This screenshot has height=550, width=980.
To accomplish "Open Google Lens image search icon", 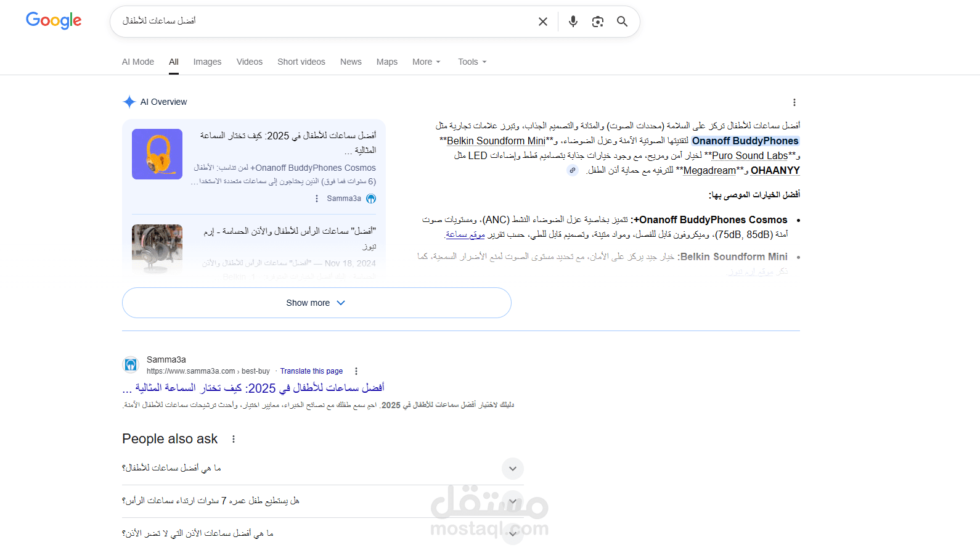I will click(x=598, y=22).
